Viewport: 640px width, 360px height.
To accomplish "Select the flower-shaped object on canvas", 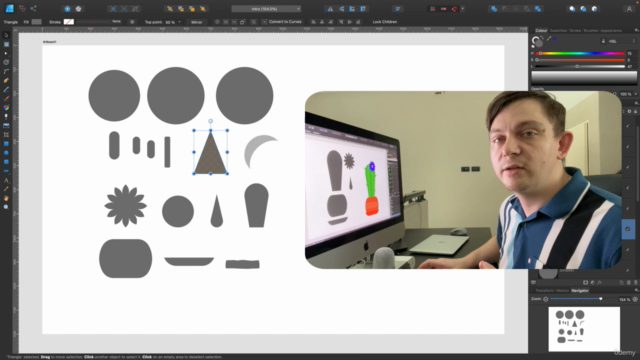I will [x=125, y=206].
